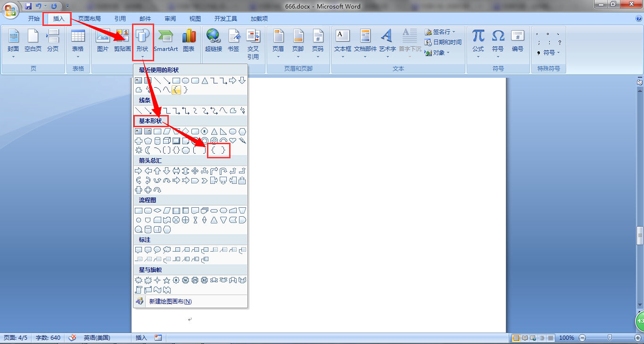Switch to Print Layout view
644x344 pixels.
click(516, 338)
